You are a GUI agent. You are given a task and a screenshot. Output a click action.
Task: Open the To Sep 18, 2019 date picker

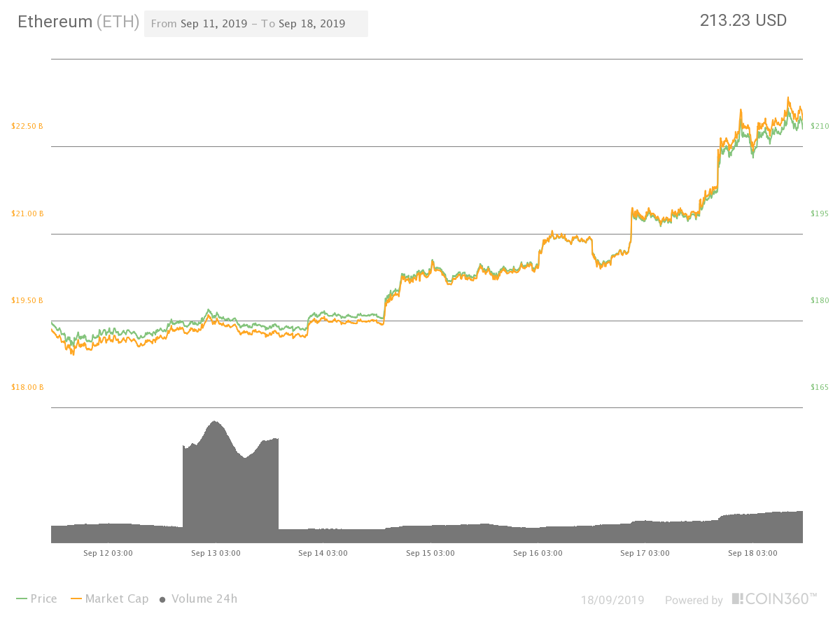coord(303,23)
